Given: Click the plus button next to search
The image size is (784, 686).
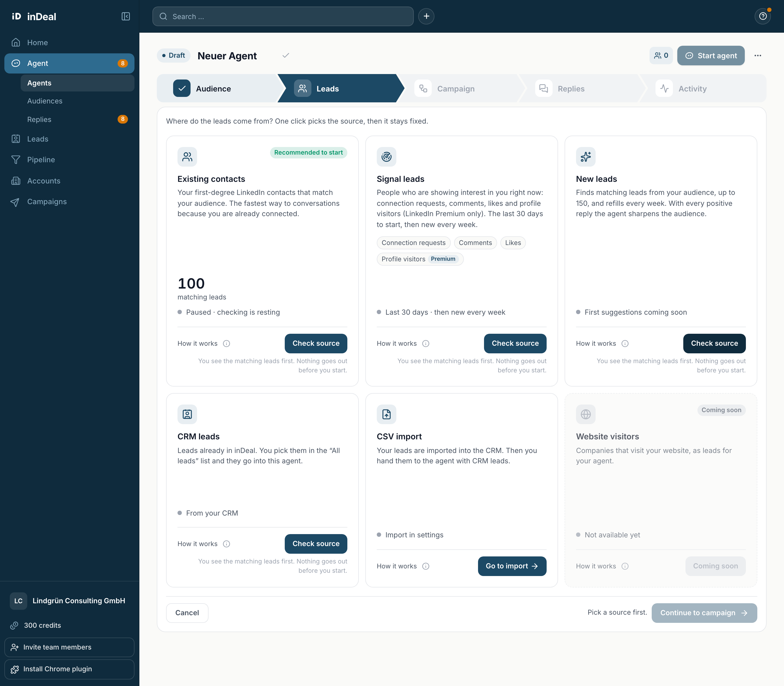Looking at the screenshot, I should click(x=426, y=16).
